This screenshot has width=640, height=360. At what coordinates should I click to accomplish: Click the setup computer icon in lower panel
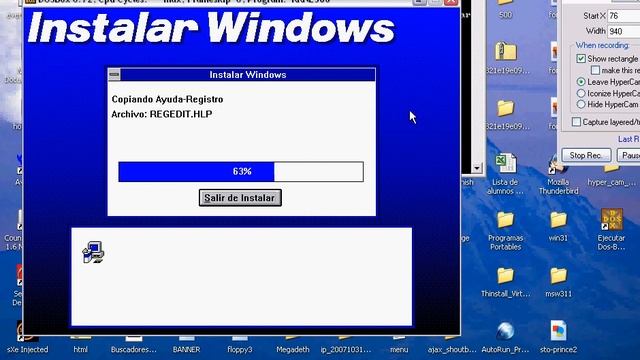[x=93, y=252]
